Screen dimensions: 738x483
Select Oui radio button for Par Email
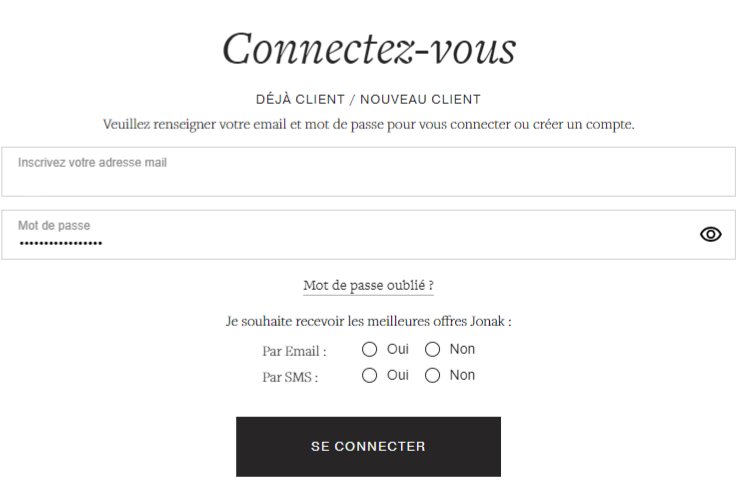pyautogui.click(x=369, y=350)
